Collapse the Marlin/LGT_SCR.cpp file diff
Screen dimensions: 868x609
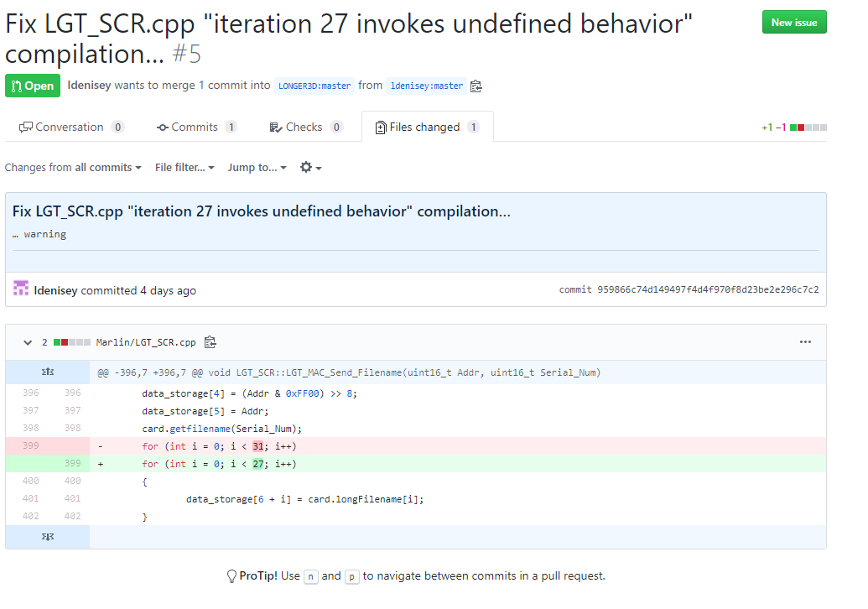(23, 342)
